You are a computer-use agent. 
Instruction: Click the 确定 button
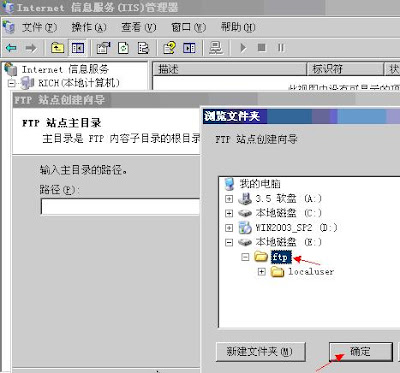(361, 351)
